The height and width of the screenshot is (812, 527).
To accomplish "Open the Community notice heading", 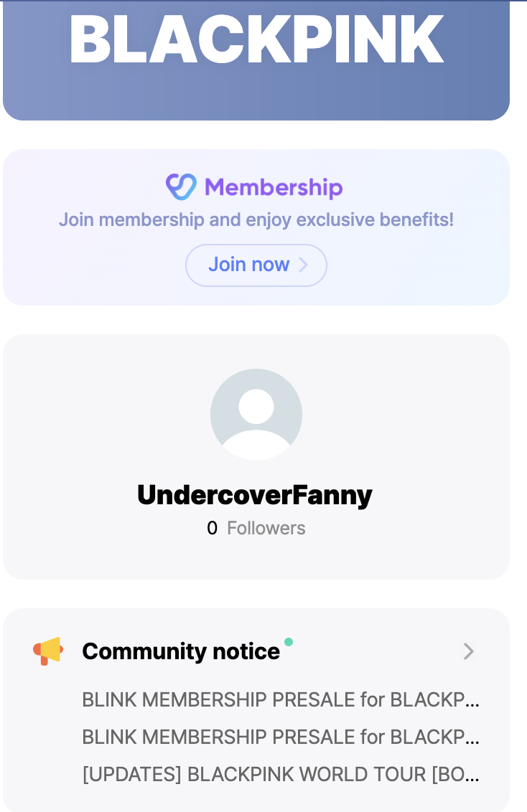I will coord(181,651).
